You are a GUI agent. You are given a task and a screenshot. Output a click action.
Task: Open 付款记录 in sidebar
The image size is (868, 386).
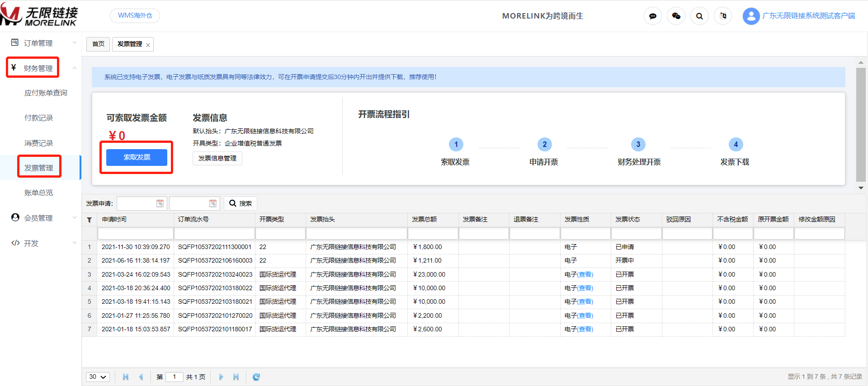pos(39,118)
